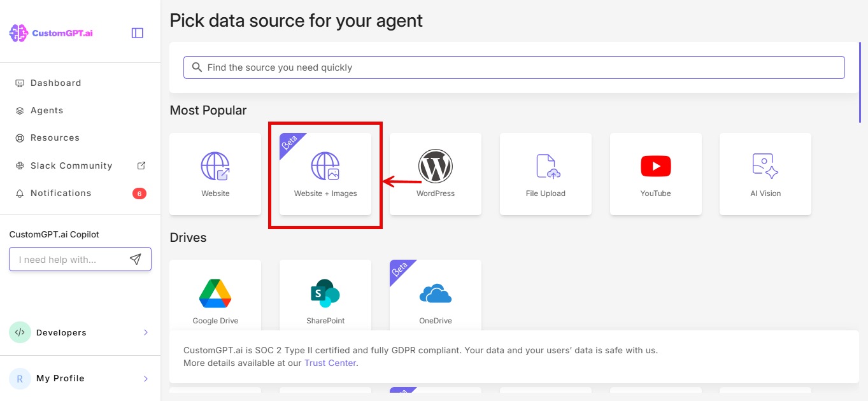Choose the File Upload data source
This screenshot has height=401, width=868.
546,174
